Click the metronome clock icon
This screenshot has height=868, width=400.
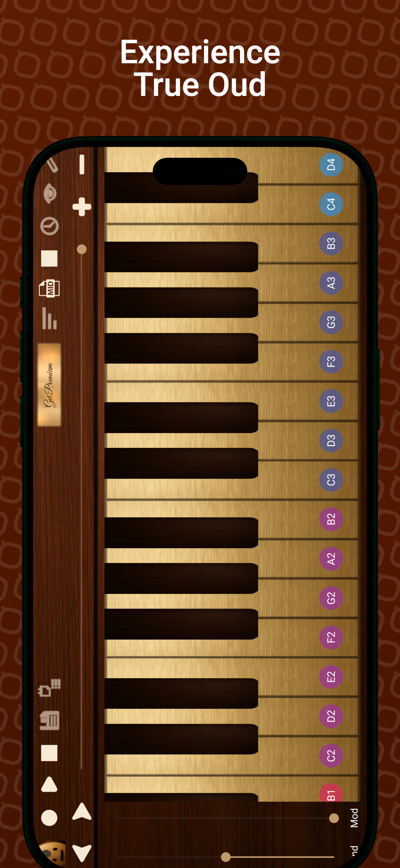pyautogui.click(x=49, y=226)
